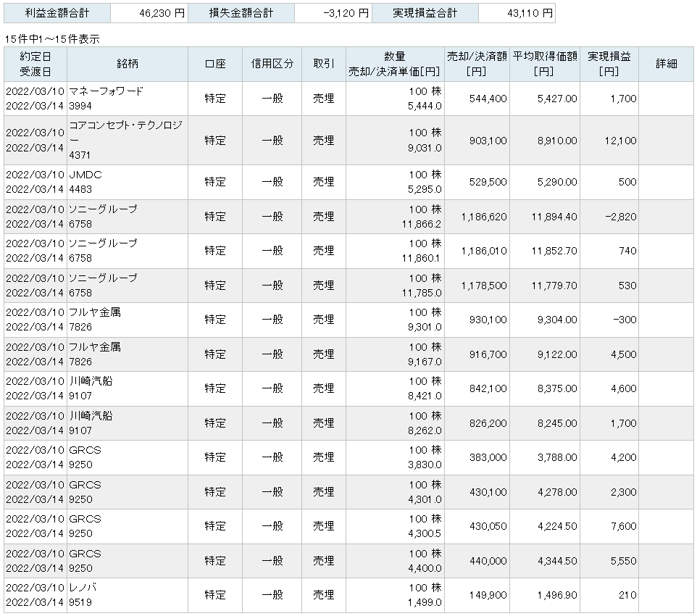
Task: Select GRCS row with profit 2,300
Action: point(348,492)
